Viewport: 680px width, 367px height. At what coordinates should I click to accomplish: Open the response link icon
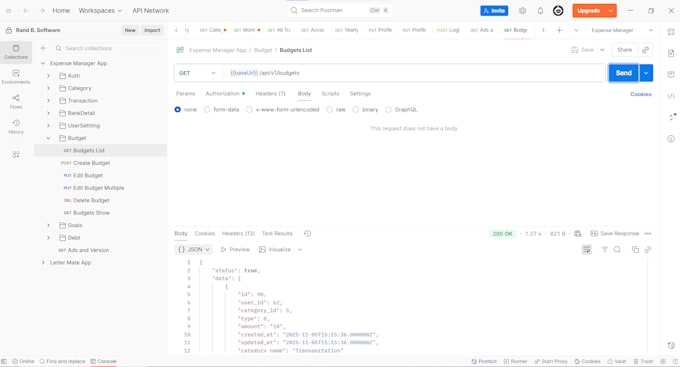tap(648, 249)
